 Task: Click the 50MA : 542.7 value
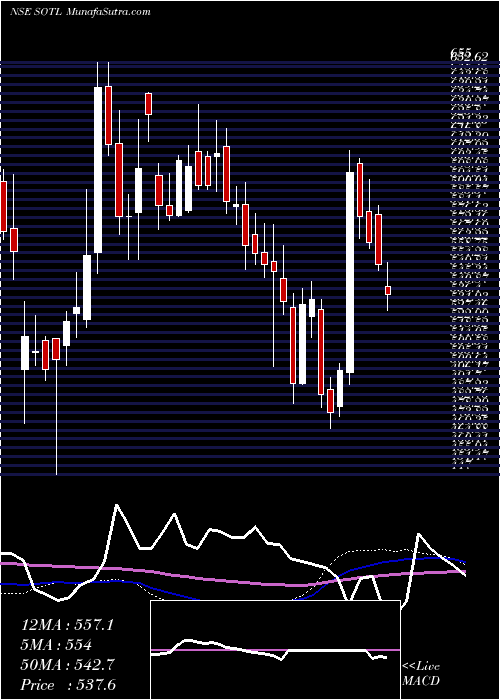(x=67, y=665)
